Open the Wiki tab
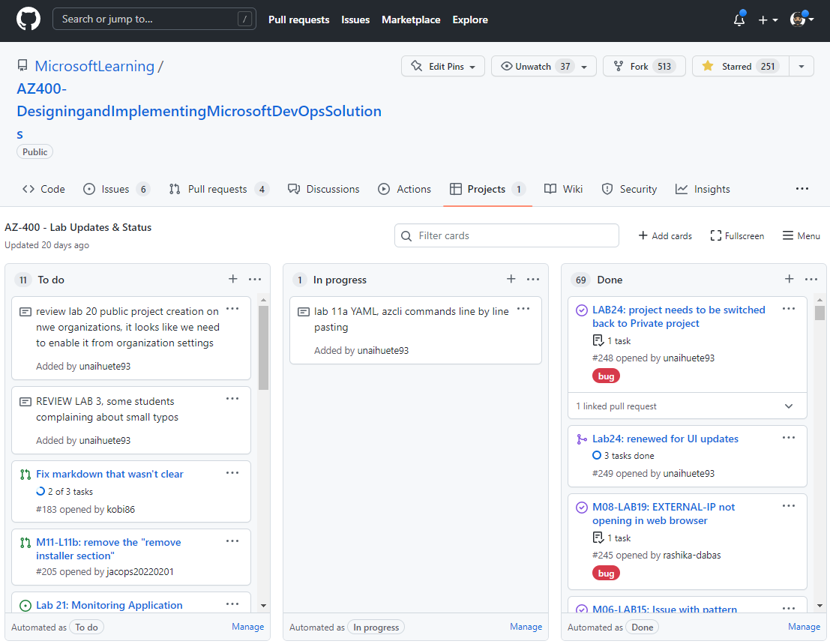The height and width of the screenshot is (644, 830). tap(563, 189)
